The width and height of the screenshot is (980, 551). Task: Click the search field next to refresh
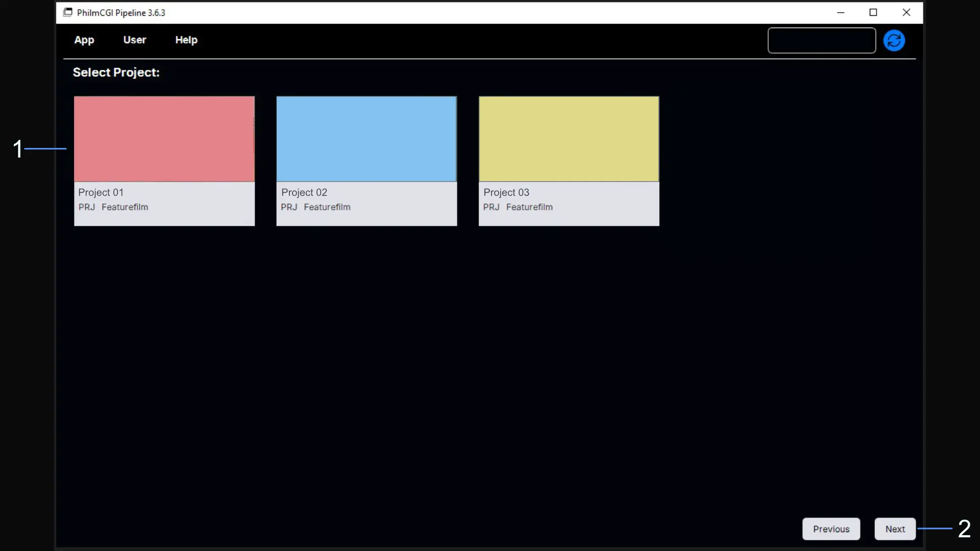pyautogui.click(x=822, y=40)
